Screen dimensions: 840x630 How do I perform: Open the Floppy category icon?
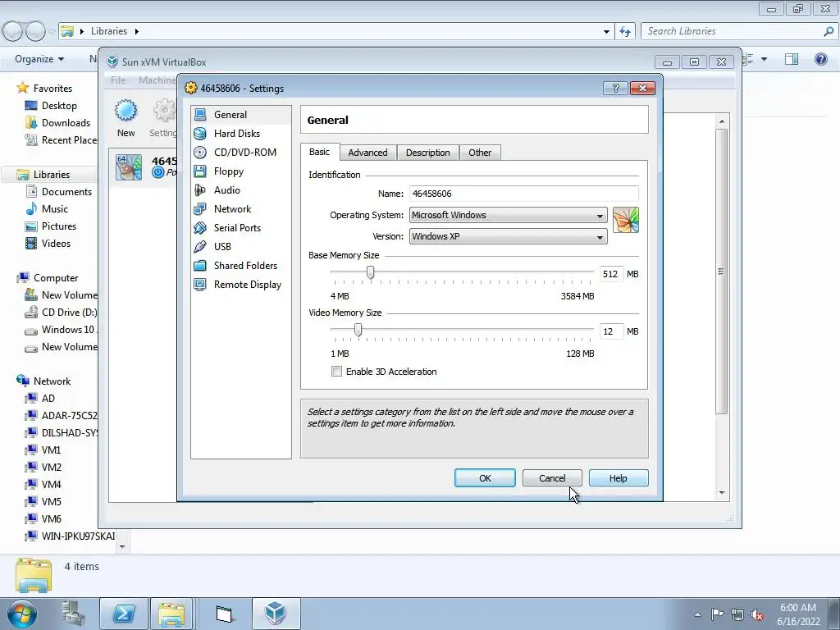click(x=200, y=171)
